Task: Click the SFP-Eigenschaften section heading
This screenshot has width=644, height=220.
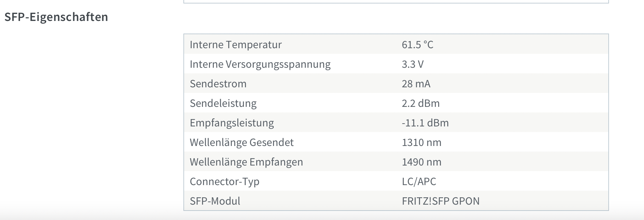Action: (x=56, y=17)
